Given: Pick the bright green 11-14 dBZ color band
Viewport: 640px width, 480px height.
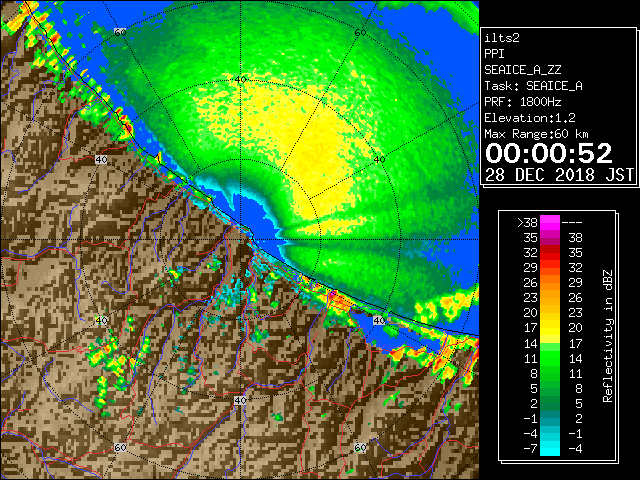Looking at the screenshot, I should click(x=550, y=358).
